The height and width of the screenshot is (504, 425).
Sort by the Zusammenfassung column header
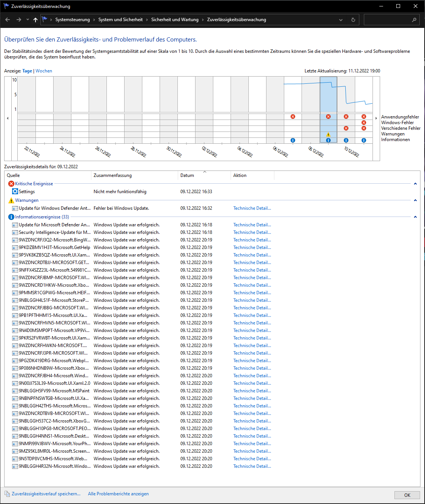tap(134, 175)
